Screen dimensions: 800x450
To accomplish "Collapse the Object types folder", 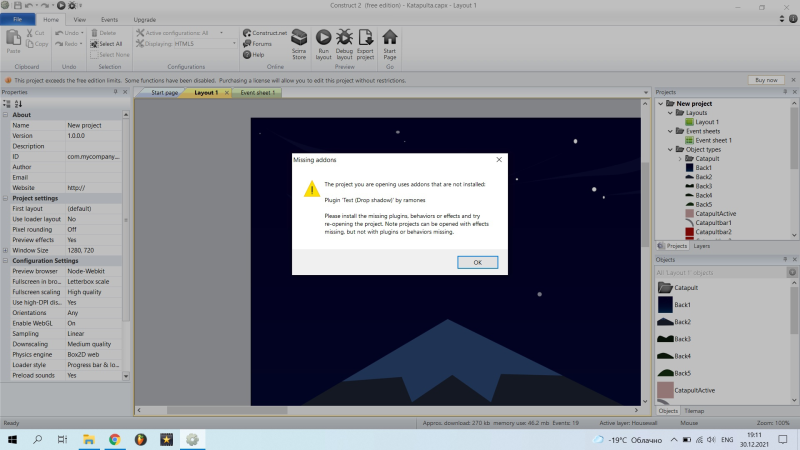I will pos(670,149).
